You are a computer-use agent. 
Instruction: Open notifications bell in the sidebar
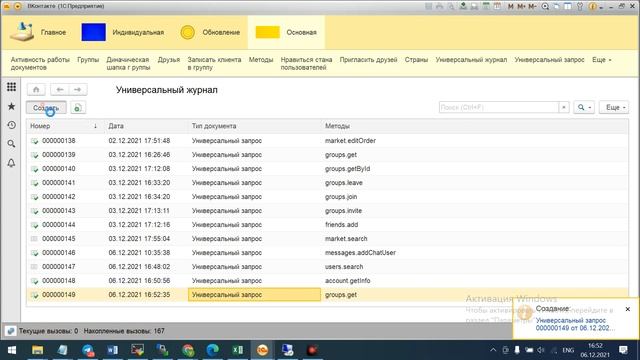(11, 163)
